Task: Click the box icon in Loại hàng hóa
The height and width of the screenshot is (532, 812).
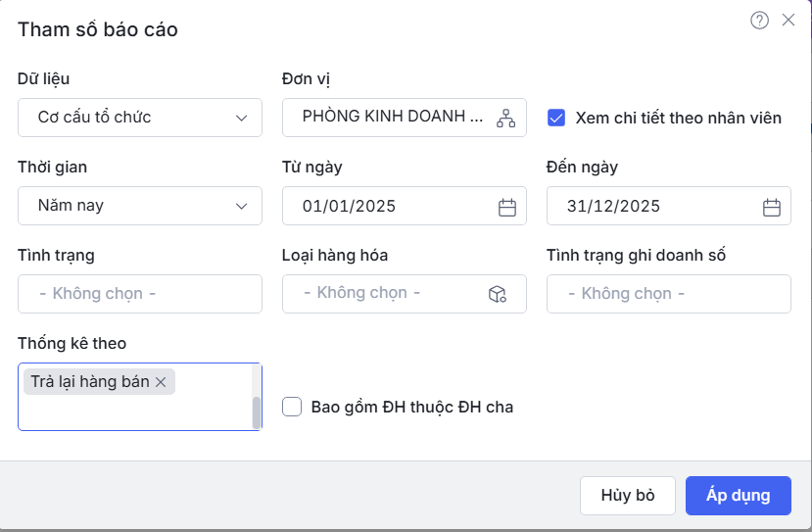Action: click(x=497, y=294)
